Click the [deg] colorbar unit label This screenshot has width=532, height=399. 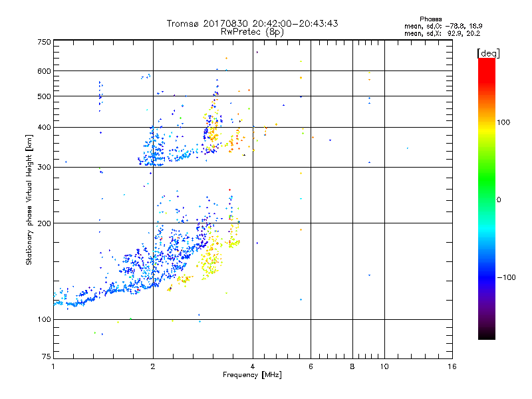[488, 53]
